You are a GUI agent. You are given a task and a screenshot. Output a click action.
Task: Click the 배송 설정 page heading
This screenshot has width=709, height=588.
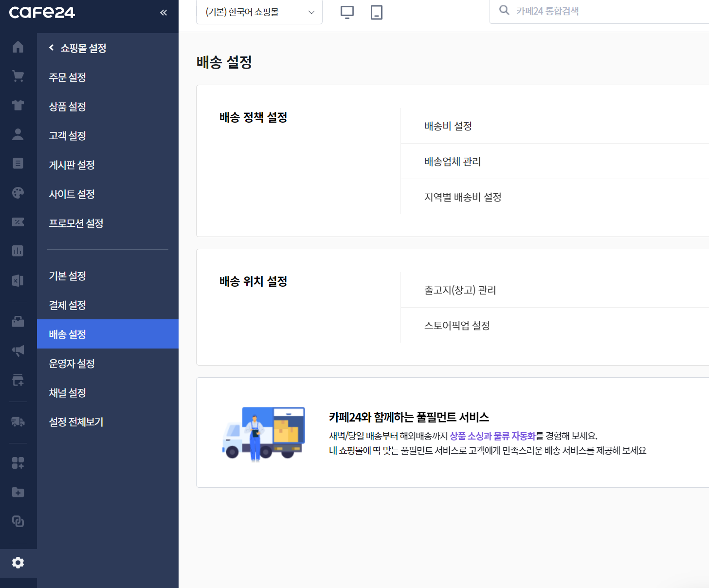224,62
